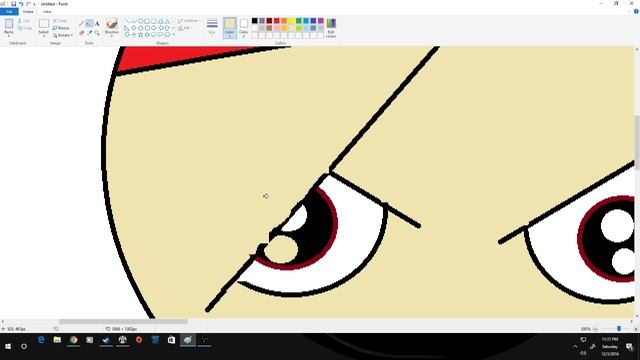Choose the Right triangle shape

click(127, 28)
